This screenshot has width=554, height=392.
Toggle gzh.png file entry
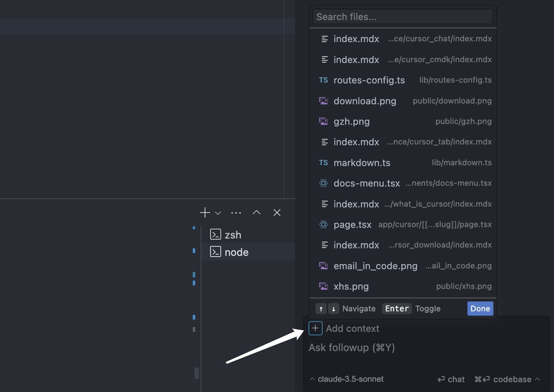click(403, 121)
